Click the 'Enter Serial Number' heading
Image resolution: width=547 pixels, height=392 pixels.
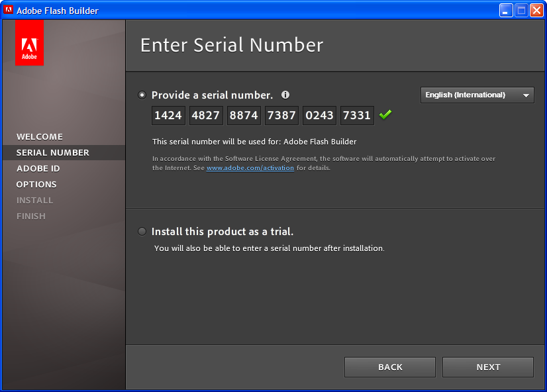232,45
